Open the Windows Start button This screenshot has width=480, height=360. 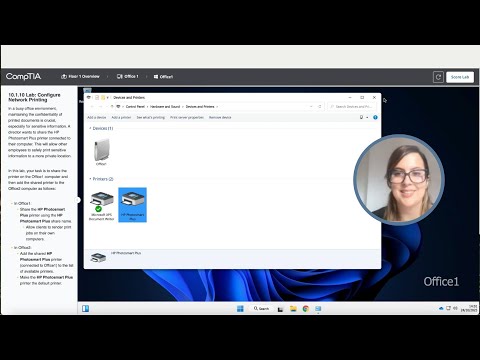click(240, 309)
